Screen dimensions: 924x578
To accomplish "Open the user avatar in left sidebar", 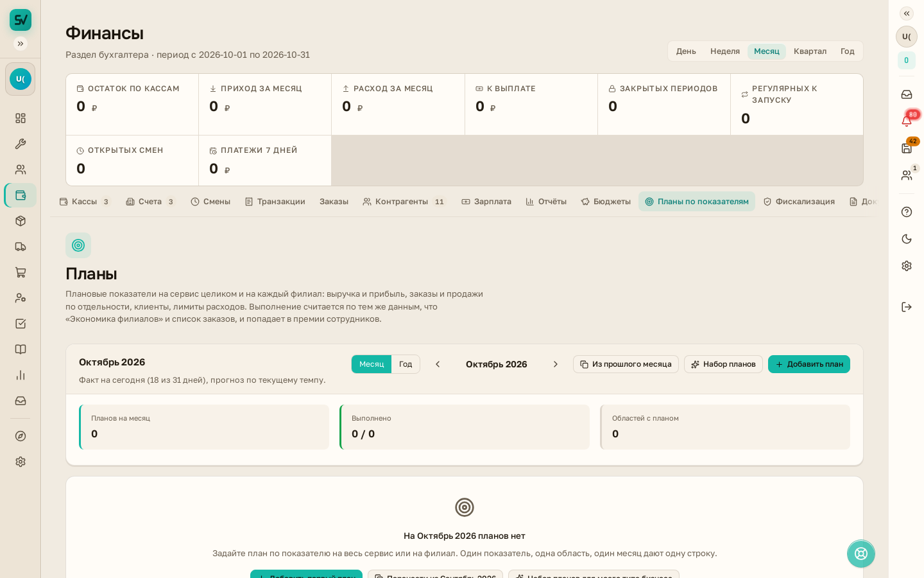I will click(21, 79).
